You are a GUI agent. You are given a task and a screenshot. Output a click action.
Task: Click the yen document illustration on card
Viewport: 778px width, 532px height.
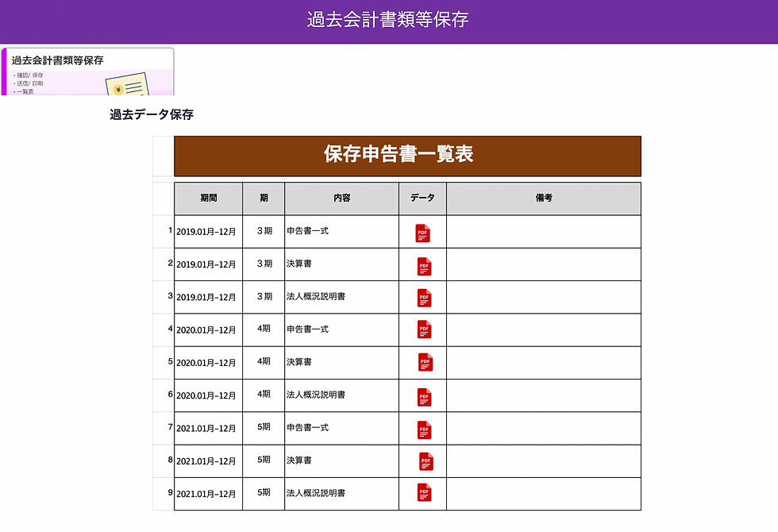coord(127,85)
